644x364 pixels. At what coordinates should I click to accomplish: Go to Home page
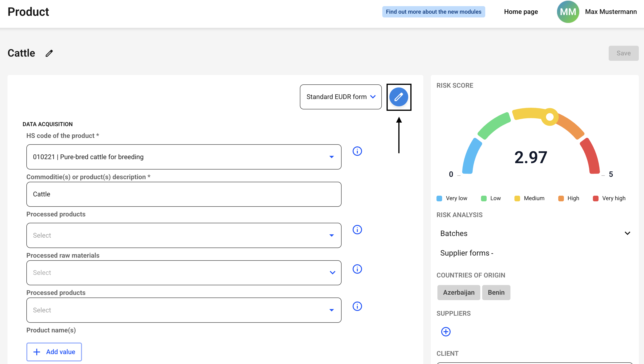pyautogui.click(x=521, y=12)
